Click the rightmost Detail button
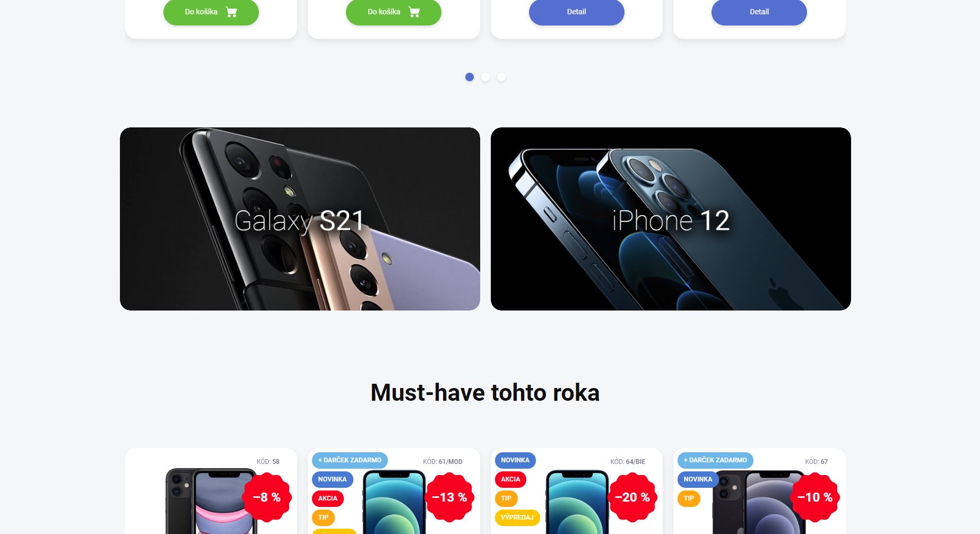 (x=759, y=12)
